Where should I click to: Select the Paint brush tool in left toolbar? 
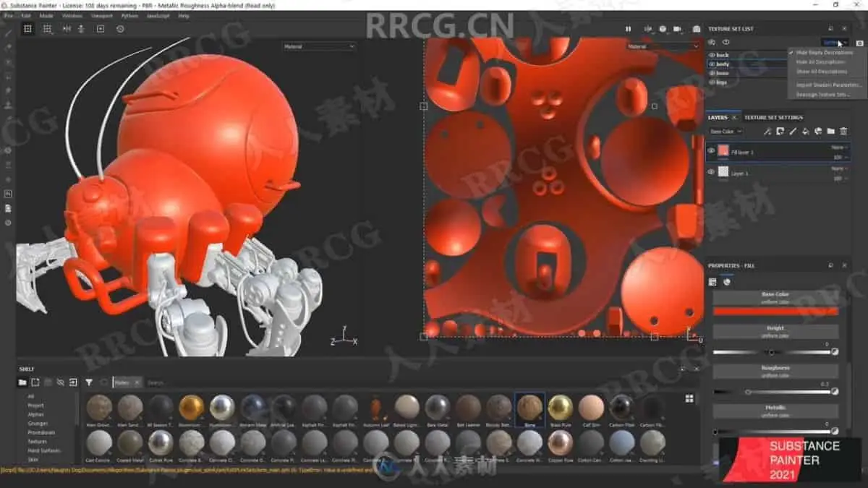pos(8,33)
